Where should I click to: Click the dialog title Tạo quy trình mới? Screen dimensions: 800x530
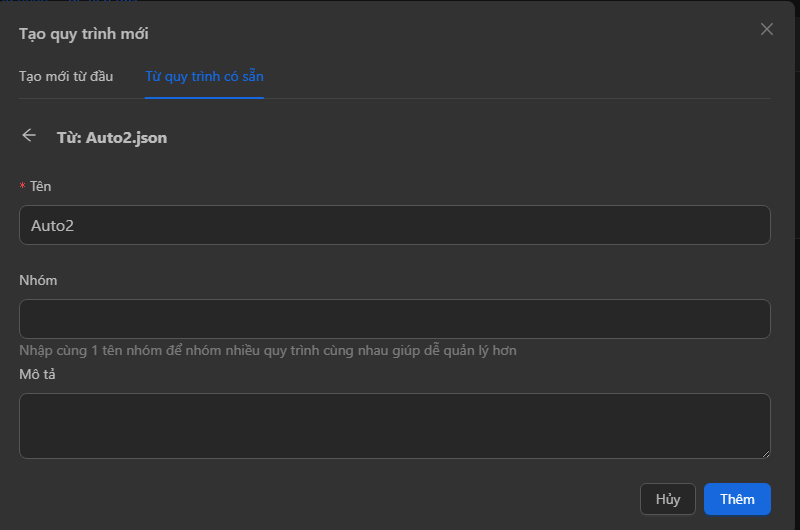point(84,34)
